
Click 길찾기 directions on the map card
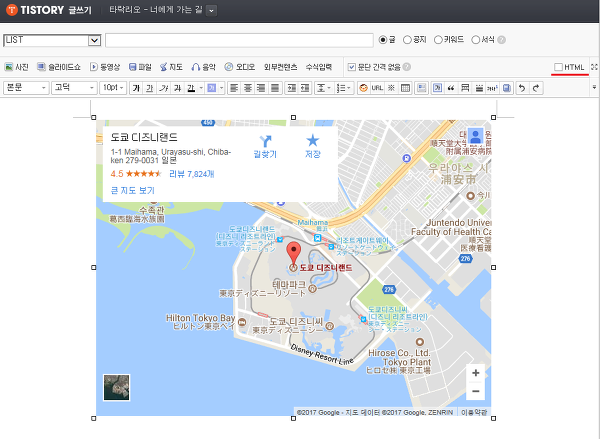(x=265, y=147)
